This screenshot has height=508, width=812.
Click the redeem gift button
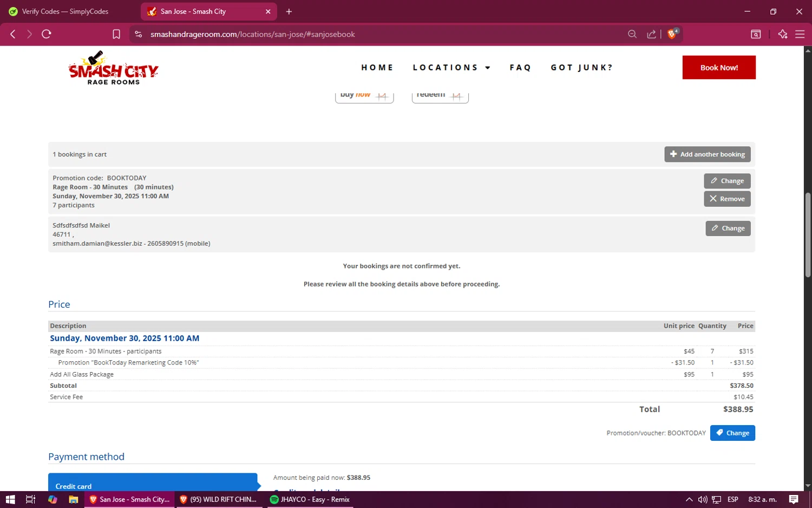440,96
